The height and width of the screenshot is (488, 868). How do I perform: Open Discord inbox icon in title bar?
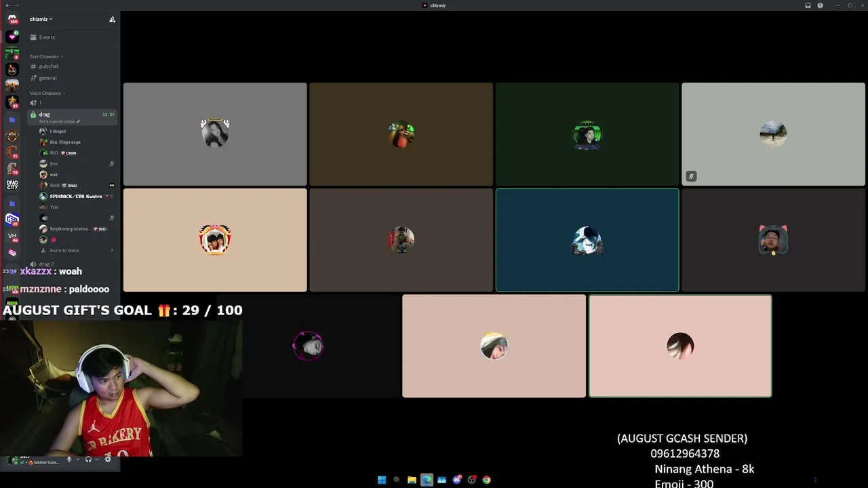[x=808, y=5]
